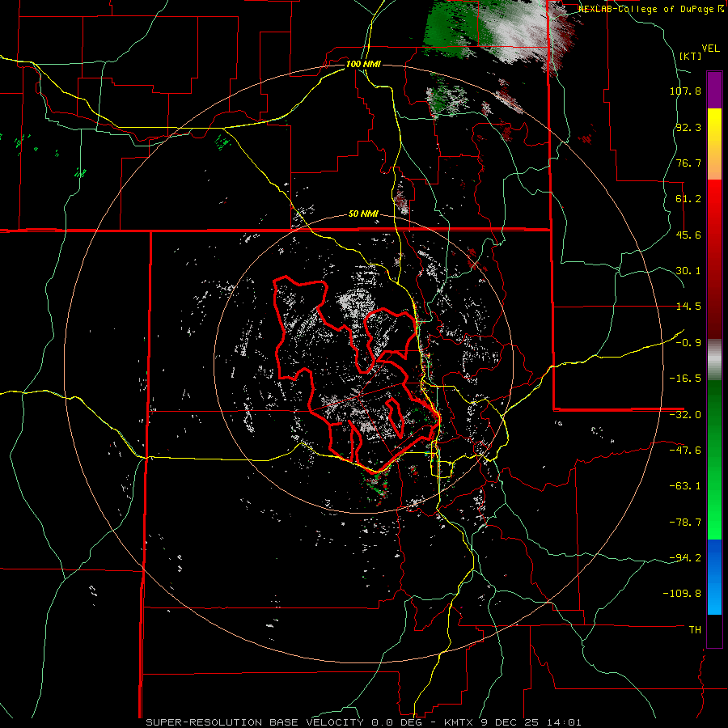Viewport: 728px width, 728px height.
Task: Select the 14.5 scale value
Action: (x=688, y=307)
